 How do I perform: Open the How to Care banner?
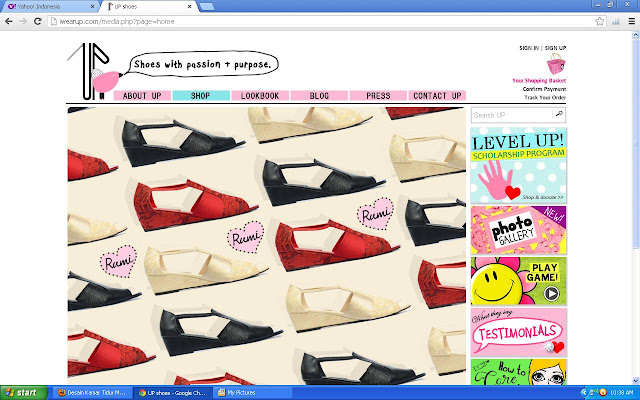coord(518,372)
